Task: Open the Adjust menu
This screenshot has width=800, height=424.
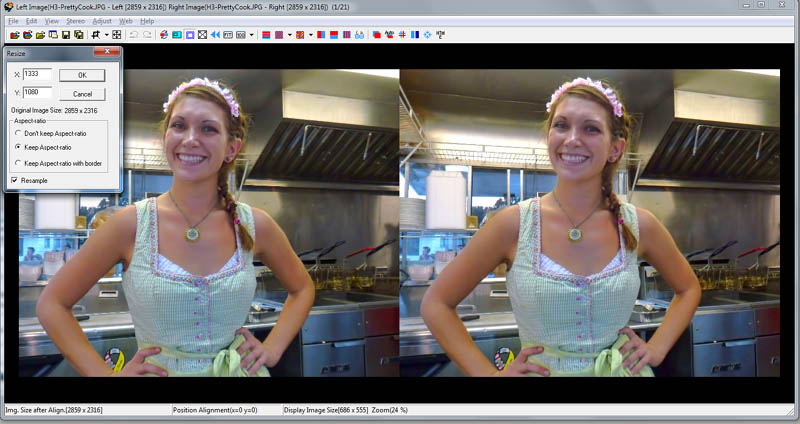Action: pos(102,20)
